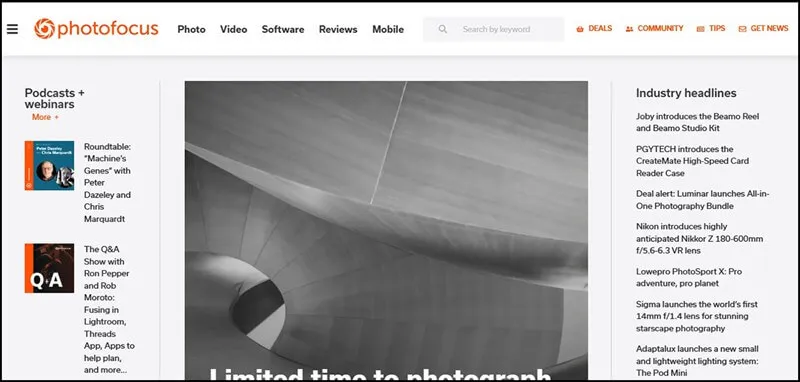800x382 pixels.
Task: Open the Sigma 14mm f/1.4 lens headline
Action: (697, 316)
